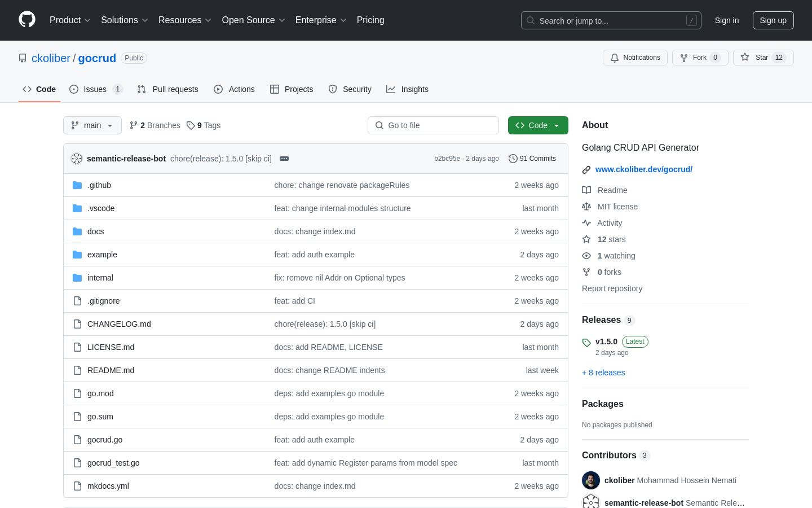Open the gocrud_test.go file

(113, 463)
